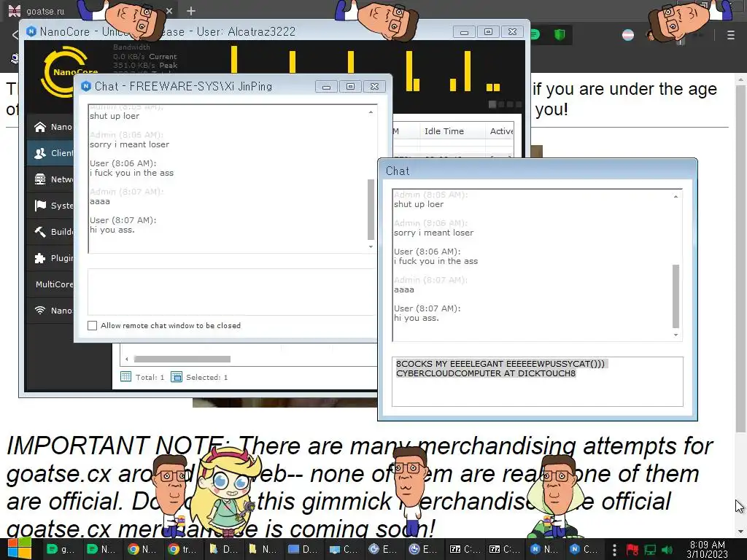Close the NanoCore main window
This screenshot has height=560, width=747.
pos(512,31)
